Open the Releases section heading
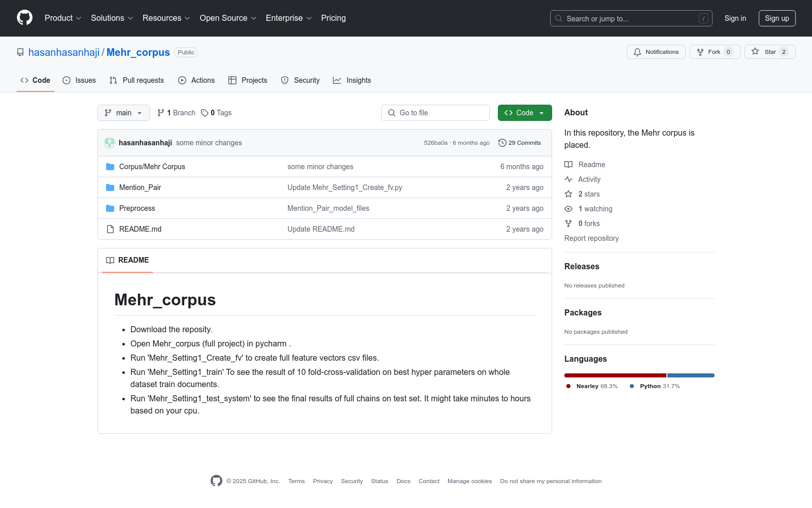 click(x=582, y=266)
